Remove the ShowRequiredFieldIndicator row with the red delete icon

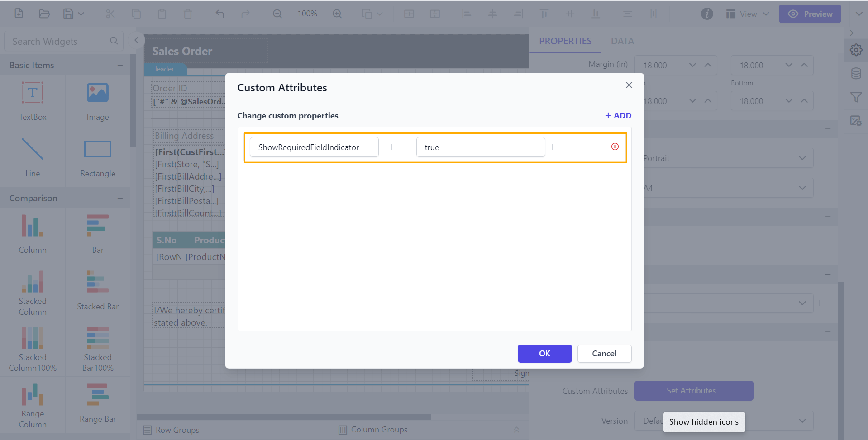tap(615, 147)
